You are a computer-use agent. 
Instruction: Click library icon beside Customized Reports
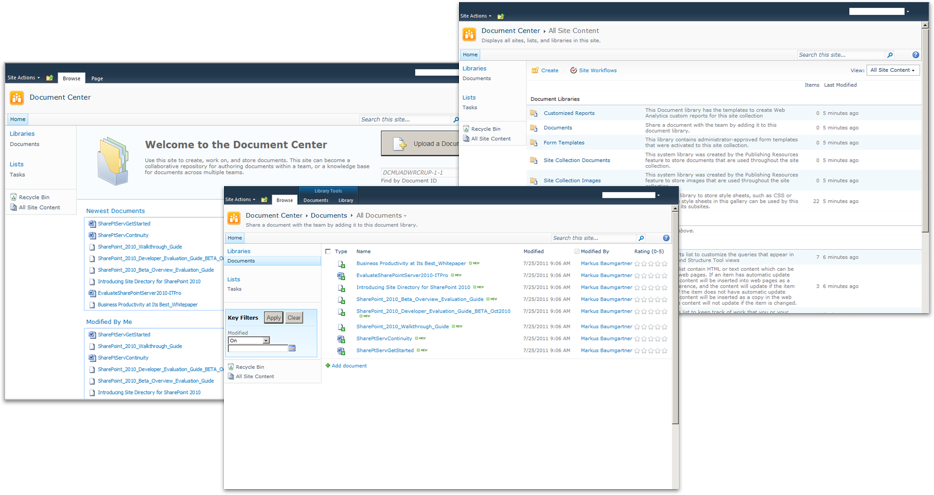click(534, 113)
